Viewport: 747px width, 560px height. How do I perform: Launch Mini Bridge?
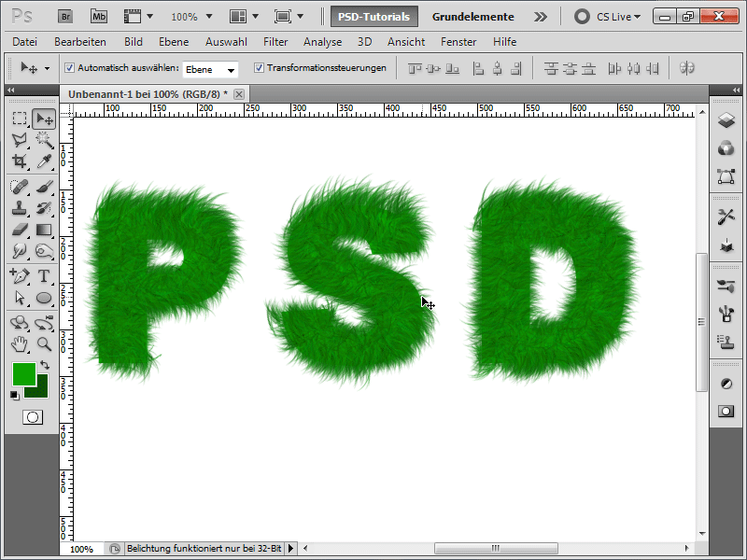tap(99, 17)
